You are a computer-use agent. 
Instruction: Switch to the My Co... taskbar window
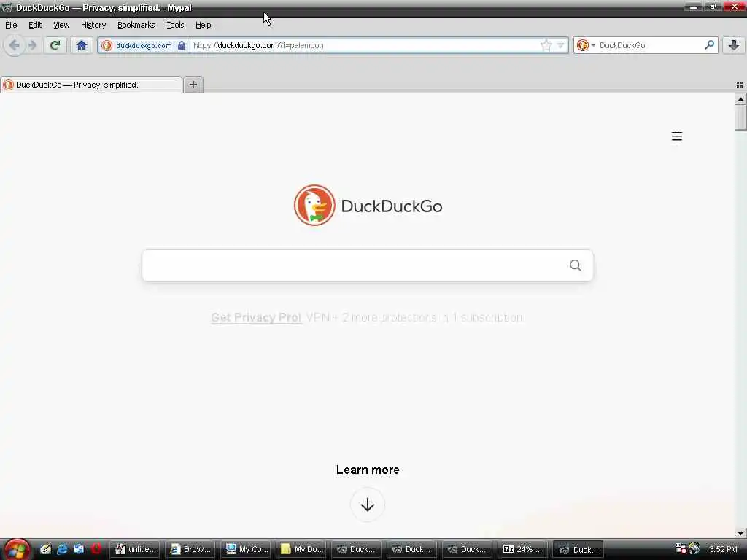click(247, 549)
